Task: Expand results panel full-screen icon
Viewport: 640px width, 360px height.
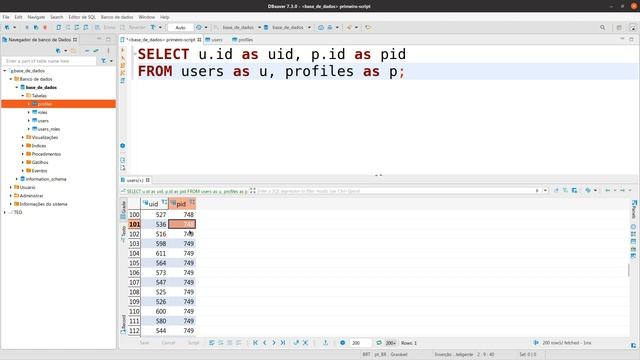Action: click(x=253, y=191)
